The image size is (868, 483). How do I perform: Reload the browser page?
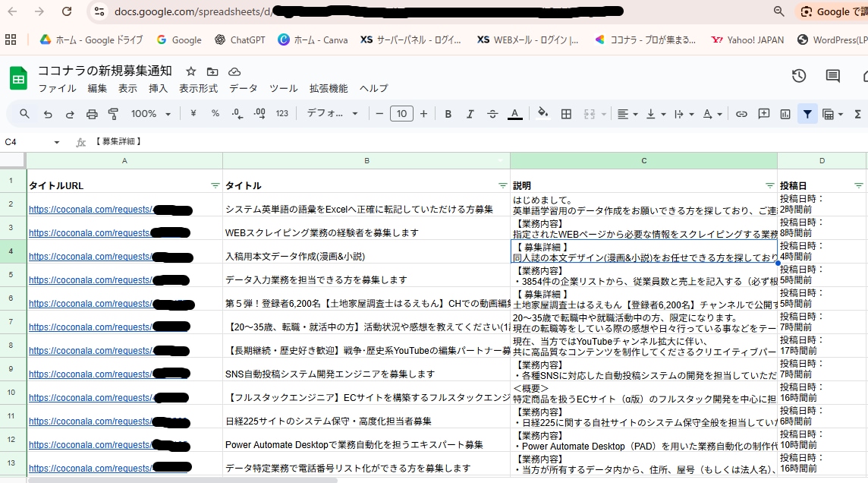(67, 11)
